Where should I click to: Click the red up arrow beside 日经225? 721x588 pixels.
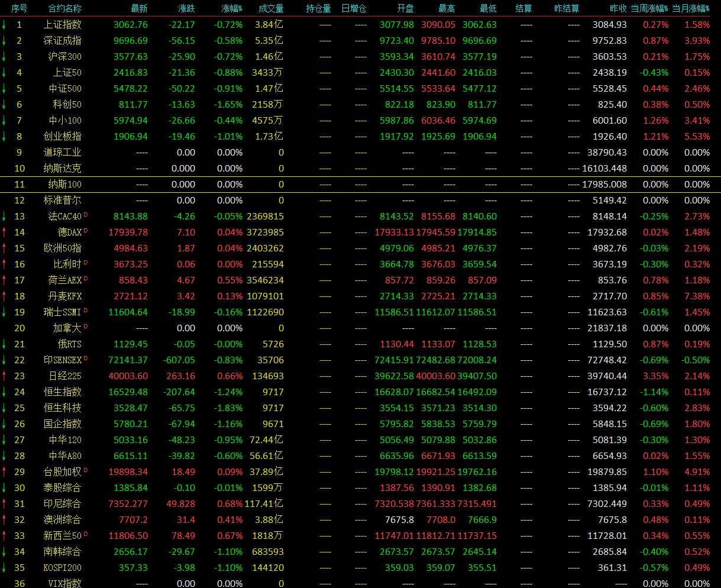click(x=4, y=376)
